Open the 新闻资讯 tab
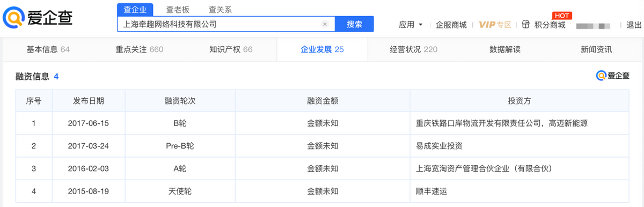 coord(596,49)
